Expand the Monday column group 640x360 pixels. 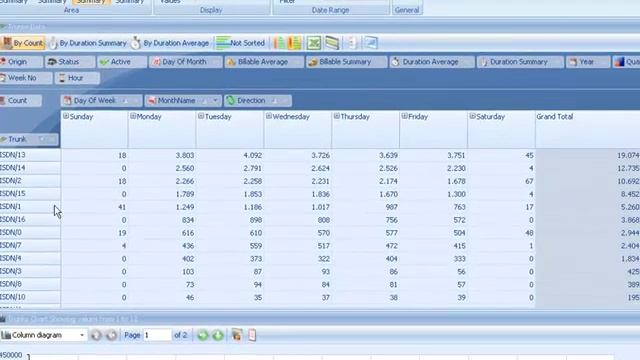(133, 116)
